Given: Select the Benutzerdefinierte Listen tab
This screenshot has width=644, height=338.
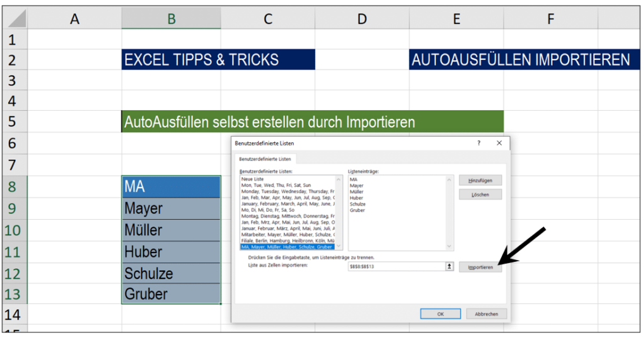Looking at the screenshot, I should click(265, 159).
